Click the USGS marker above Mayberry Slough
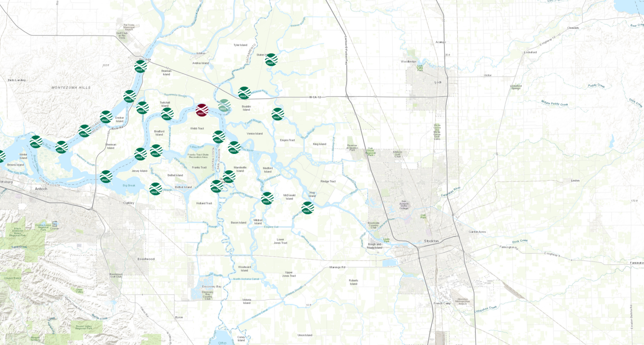Screen dimensions: 644x345 [x=62, y=147]
